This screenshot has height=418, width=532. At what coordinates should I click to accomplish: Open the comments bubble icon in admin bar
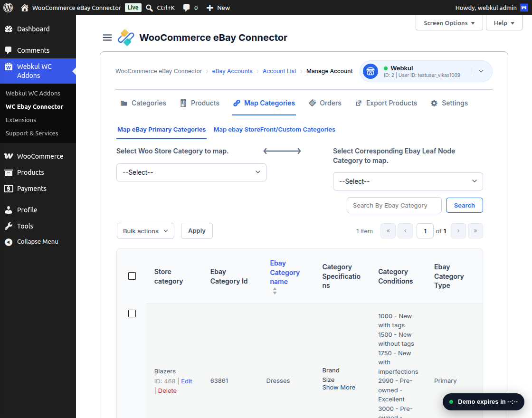click(x=186, y=8)
